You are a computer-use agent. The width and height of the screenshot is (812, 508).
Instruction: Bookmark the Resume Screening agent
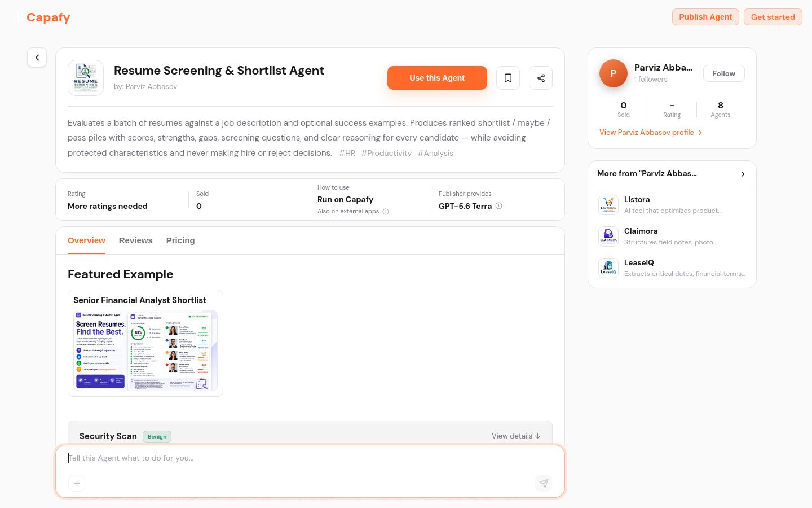pyautogui.click(x=508, y=78)
